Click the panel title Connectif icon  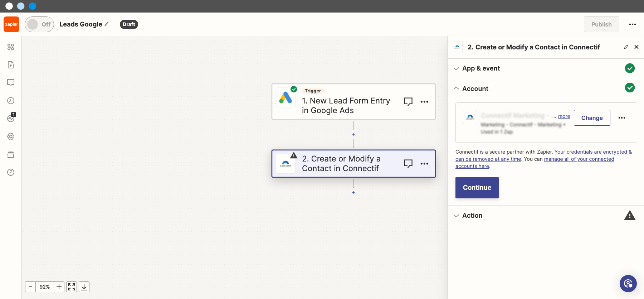tap(457, 47)
